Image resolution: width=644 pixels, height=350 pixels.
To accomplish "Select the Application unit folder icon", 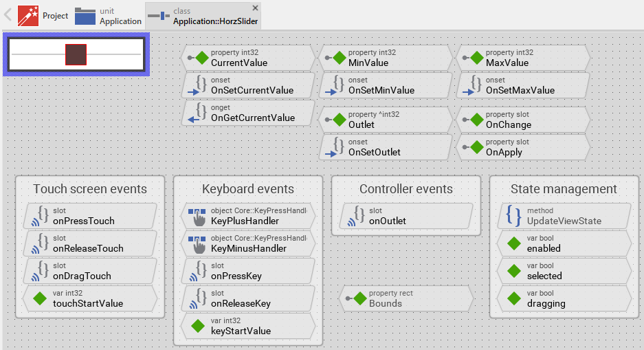I will 85,15.
